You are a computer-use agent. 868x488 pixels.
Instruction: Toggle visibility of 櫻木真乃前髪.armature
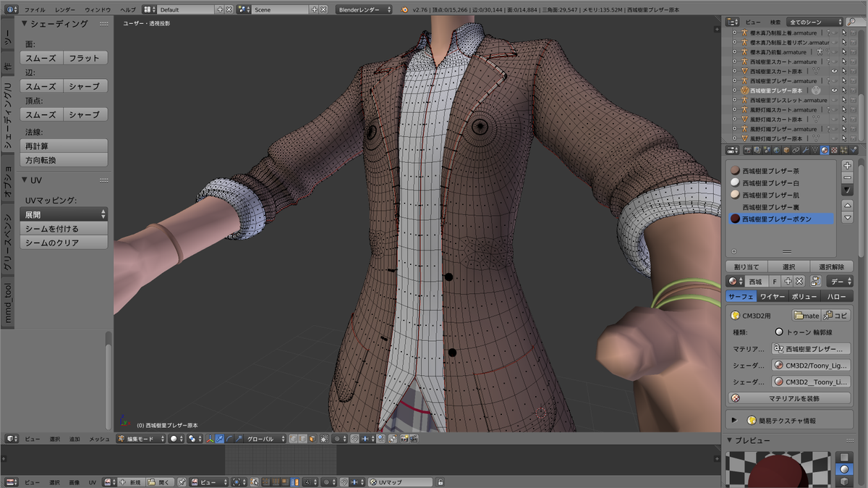[x=835, y=52]
